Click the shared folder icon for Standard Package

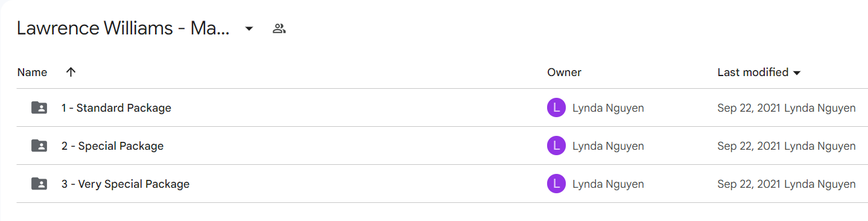pos(39,108)
